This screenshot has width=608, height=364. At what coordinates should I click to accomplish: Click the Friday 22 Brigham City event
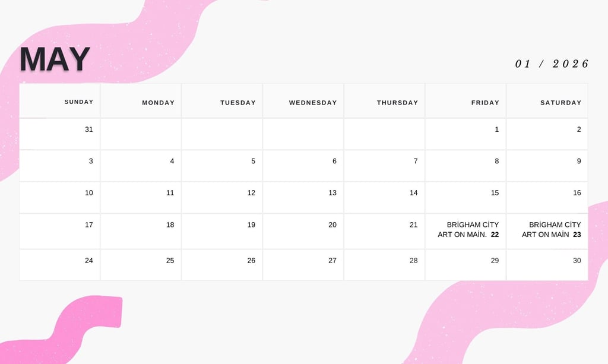473,230
